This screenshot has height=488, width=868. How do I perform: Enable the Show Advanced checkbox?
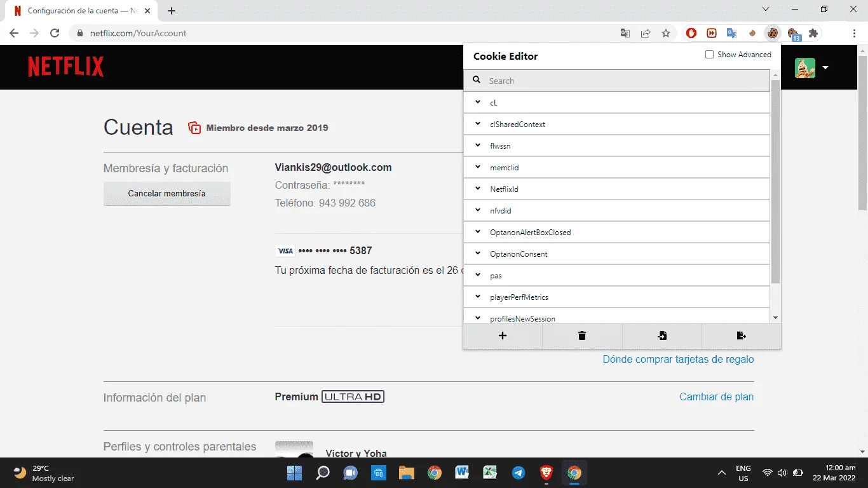coord(710,55)
